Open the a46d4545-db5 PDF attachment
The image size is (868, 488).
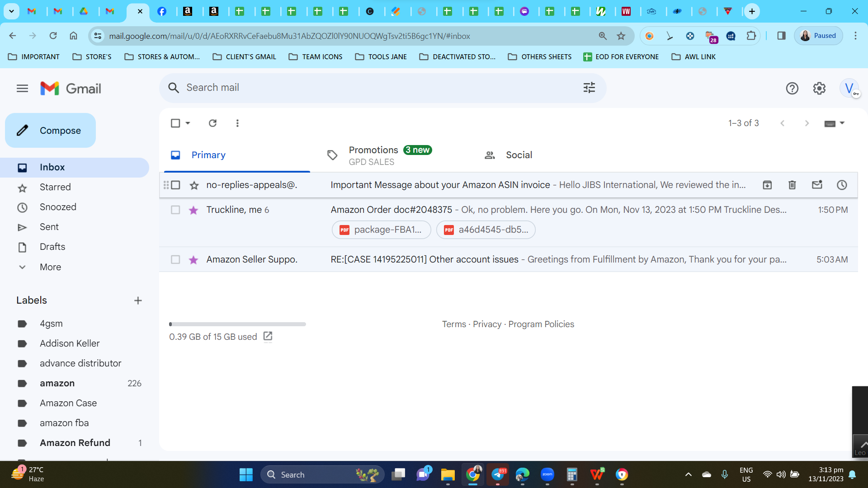[486, 230]
